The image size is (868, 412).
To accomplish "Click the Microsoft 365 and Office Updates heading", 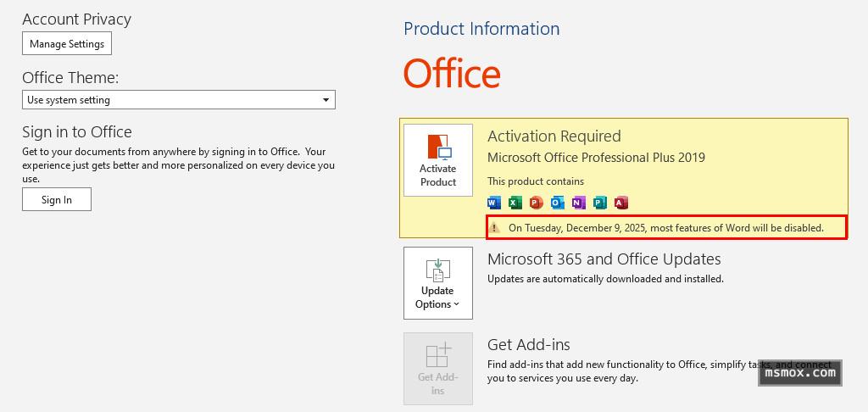I will pyautogui.click(x=604, y=259).
